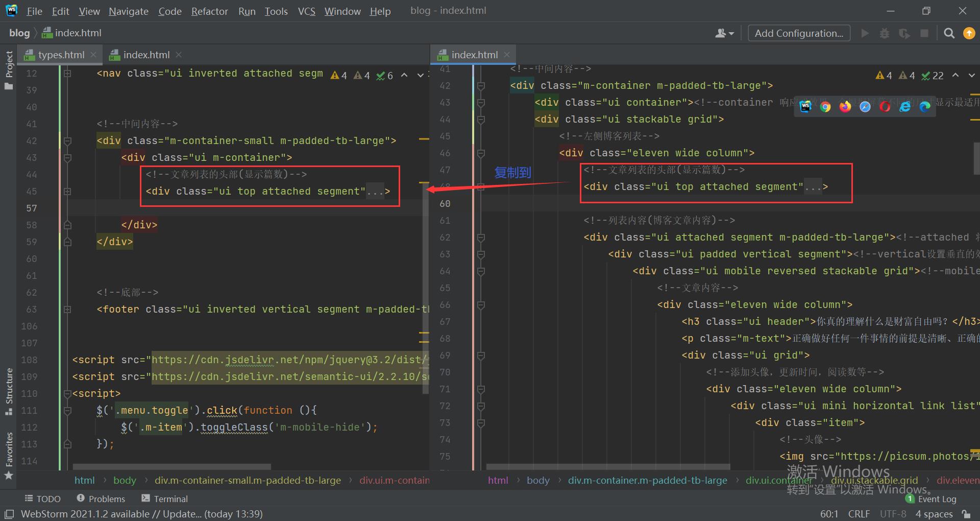
Task: Open Terminal tool window
Action: pyautogui.click(x=165, y=499)
